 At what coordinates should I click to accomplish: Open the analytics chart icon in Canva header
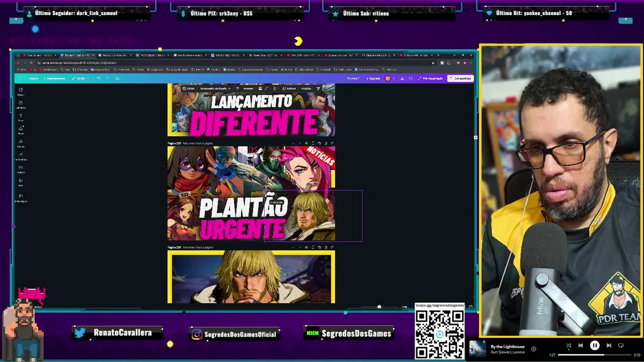coord(402,78)
